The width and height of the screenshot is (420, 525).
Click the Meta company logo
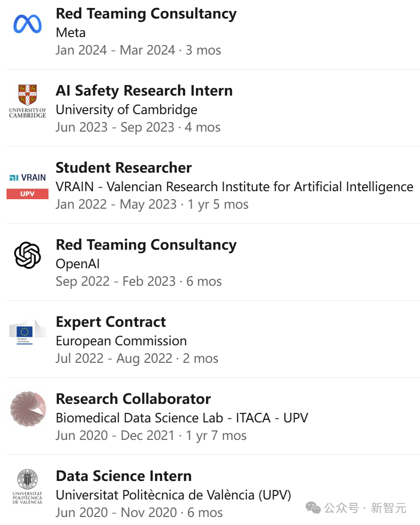[27, 24]
